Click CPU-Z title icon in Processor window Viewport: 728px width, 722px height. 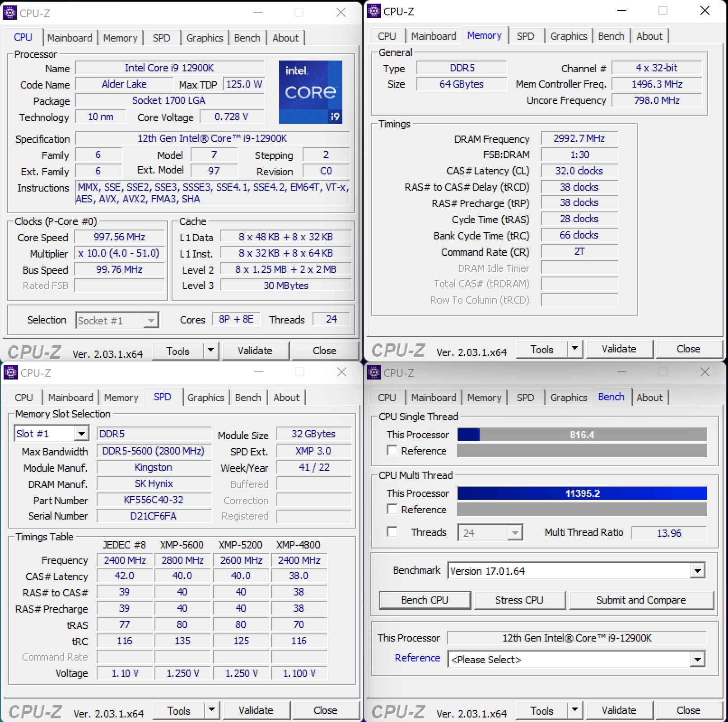tap(10, 13)
